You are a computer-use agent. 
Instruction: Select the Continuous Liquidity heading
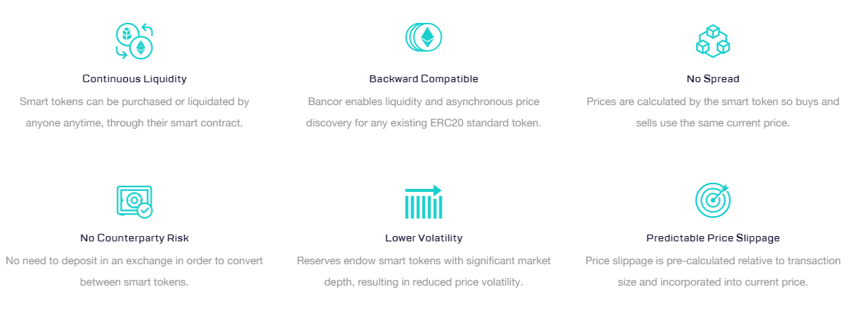(x=134, y=78)
